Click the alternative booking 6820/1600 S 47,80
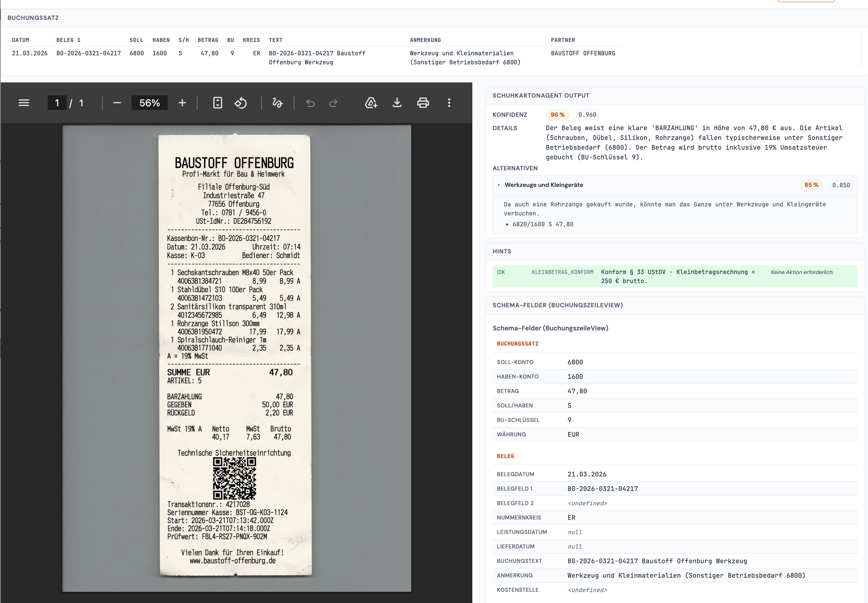This screenshot has width=868, height=603. [542, 224]
